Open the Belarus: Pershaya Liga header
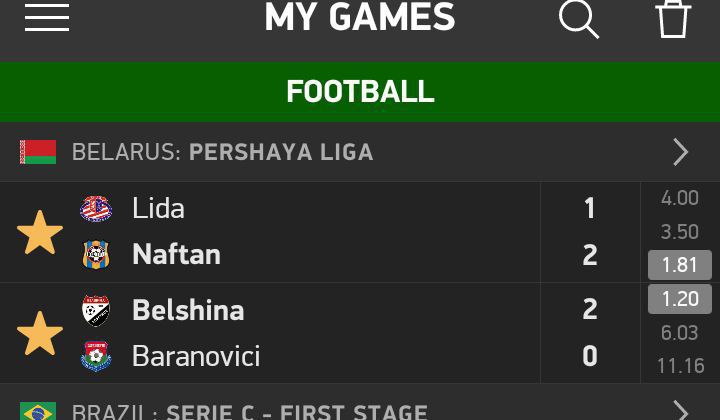This screenshot has width=720, height=420. tap(360, 152)
